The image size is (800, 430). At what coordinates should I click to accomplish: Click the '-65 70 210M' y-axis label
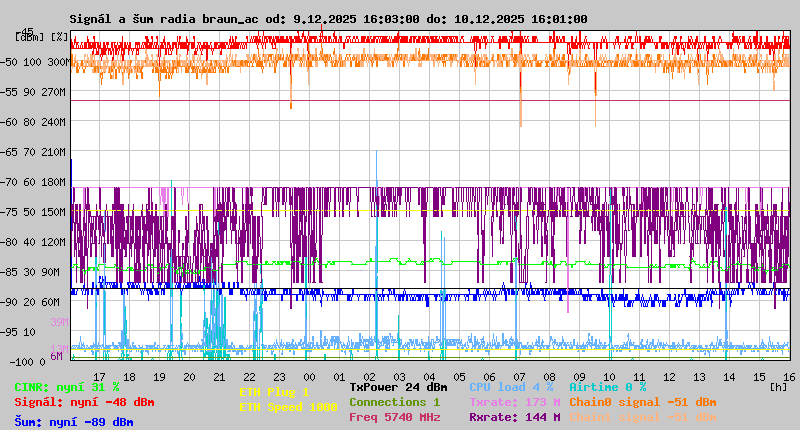33,152
